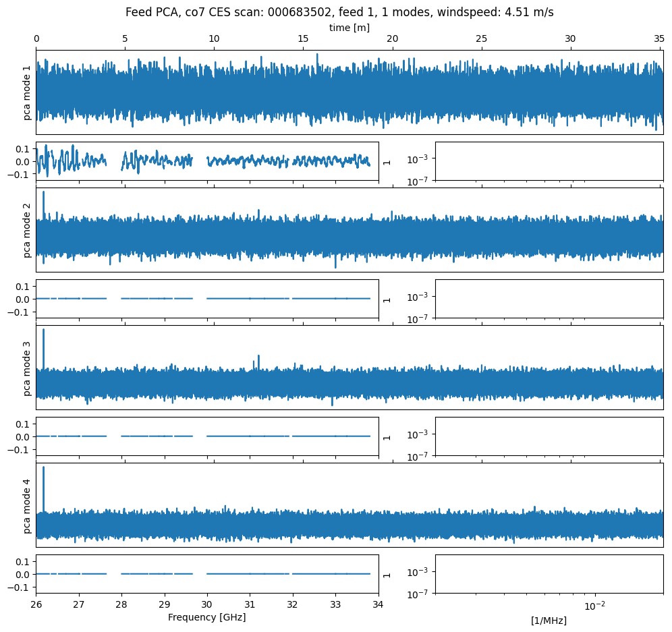
Task: Click the 'pca mode 2' y-axis label
Action: [28, 230]
